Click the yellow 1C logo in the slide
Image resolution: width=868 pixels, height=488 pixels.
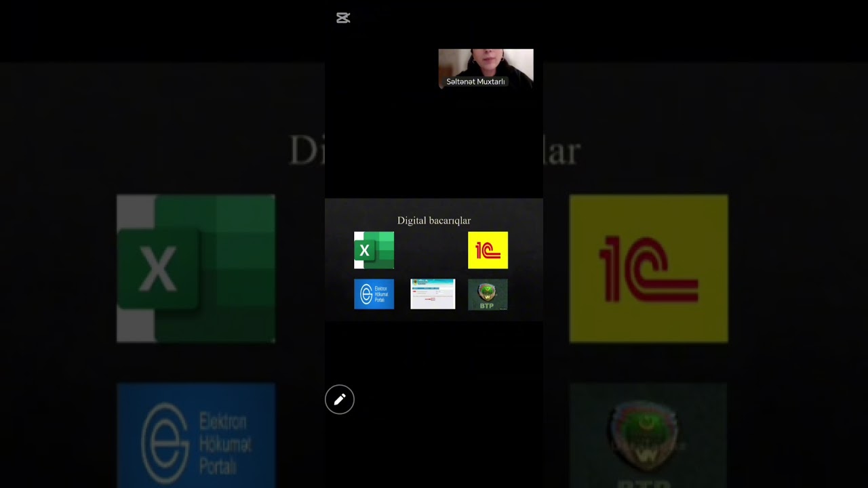point(488,250)
